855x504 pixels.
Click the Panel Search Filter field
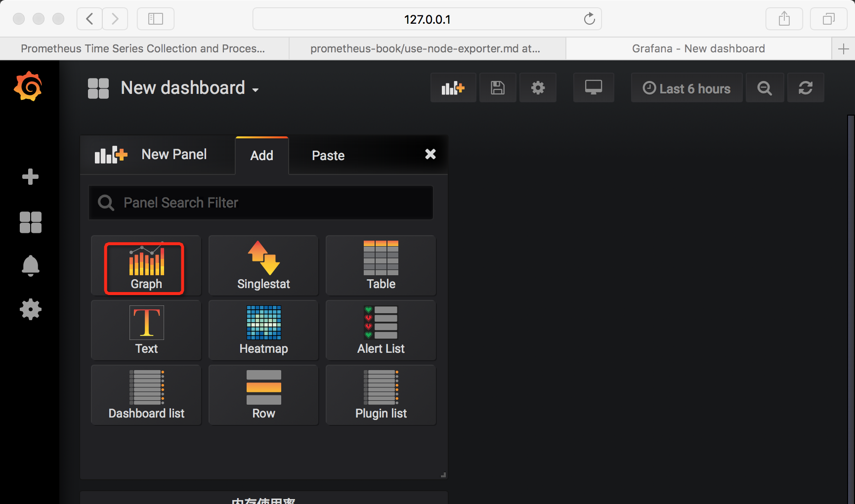(261, 203)
